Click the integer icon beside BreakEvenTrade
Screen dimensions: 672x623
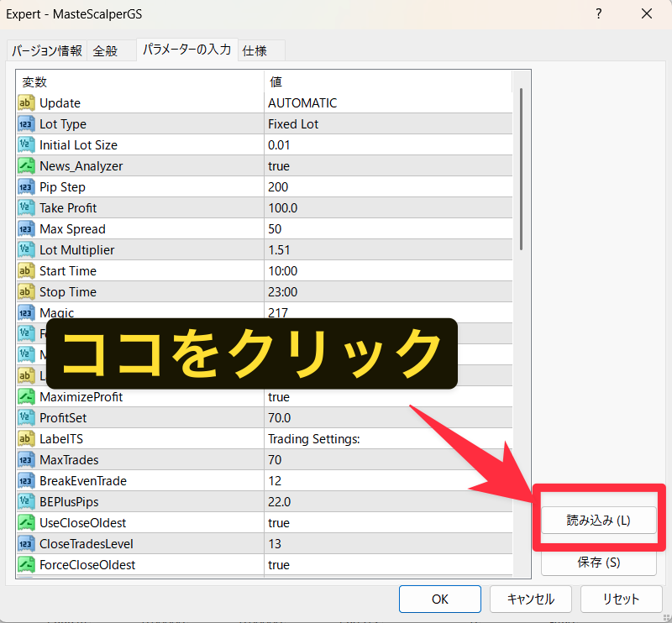point(26,481)
